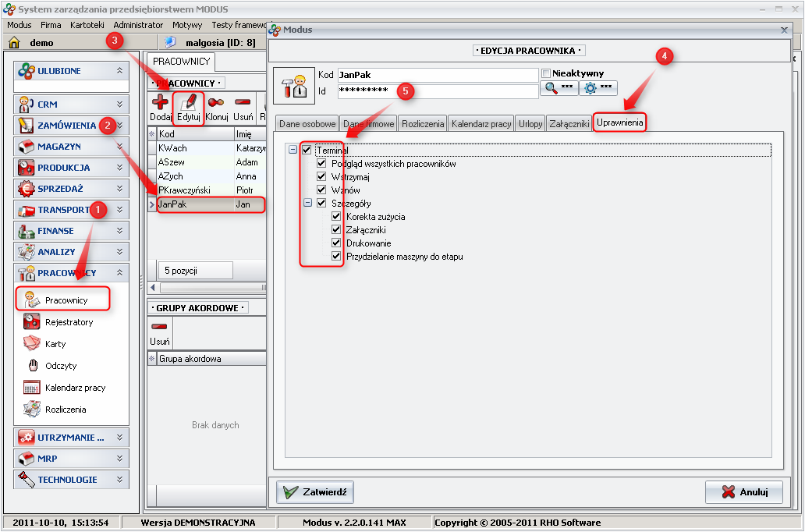Open the Kartoteki menu
This screenshot has width=805, height=532.
click(x=87, y=25)
